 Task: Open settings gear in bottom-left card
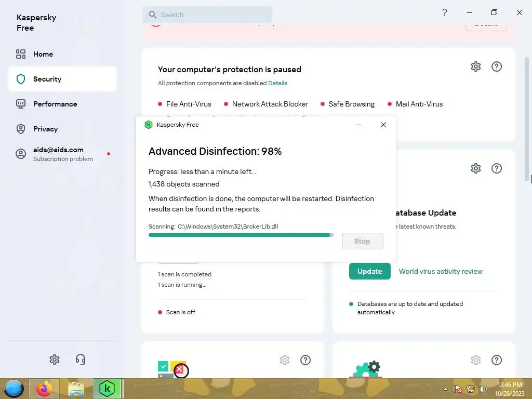285,360
